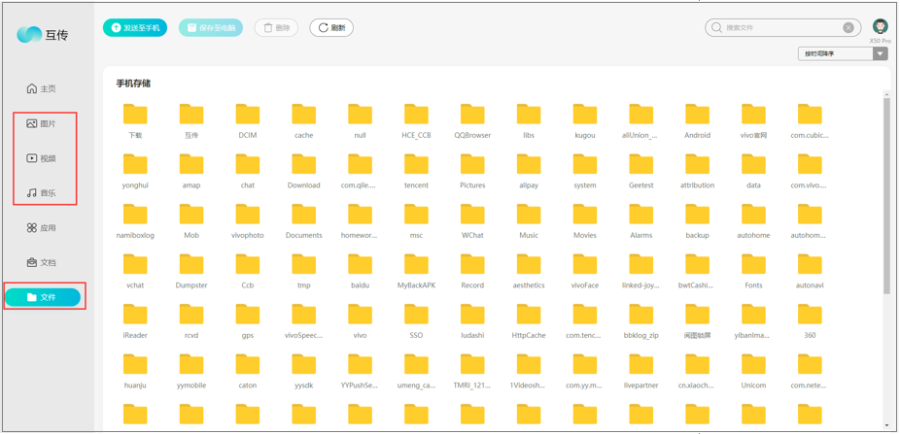Select the Dumpster folder
Screen dimensions: 900x434
192,270
